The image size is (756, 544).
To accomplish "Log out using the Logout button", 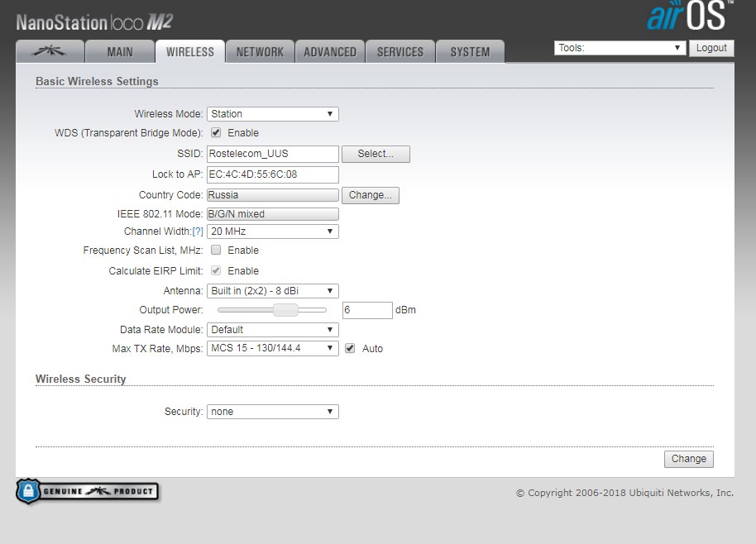I will (x=711, y=48).
